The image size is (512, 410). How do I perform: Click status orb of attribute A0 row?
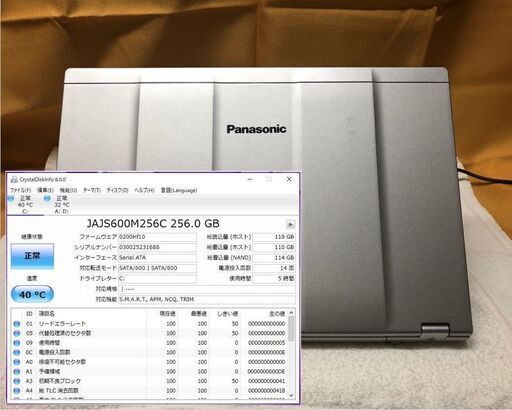17,362
